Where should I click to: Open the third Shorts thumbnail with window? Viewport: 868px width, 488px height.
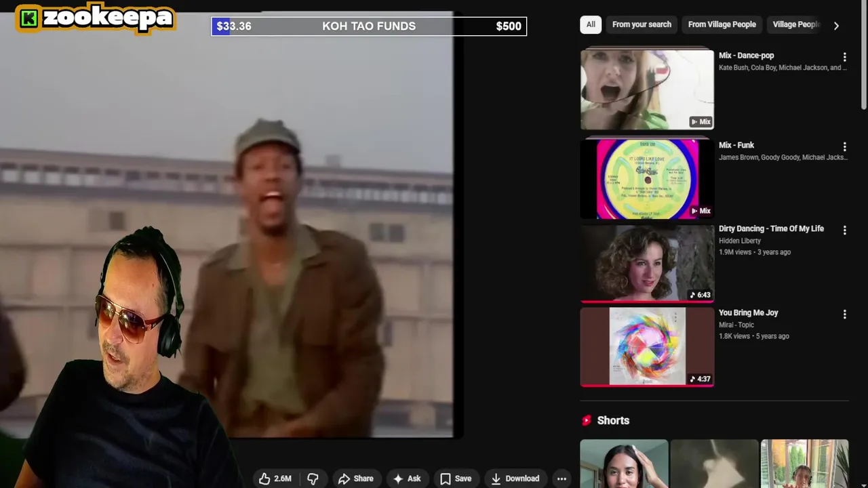pyautogui.click(x=804, y=464)
